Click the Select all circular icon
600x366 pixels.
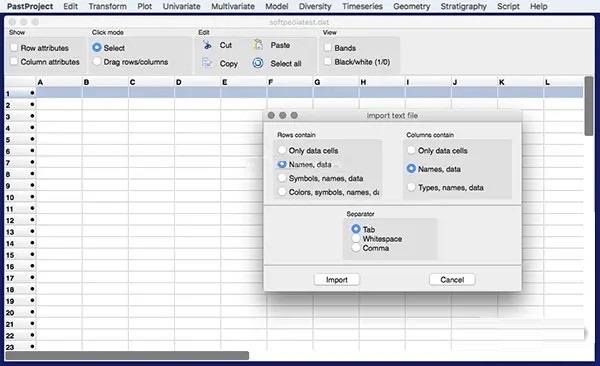(x=258, y=63)
